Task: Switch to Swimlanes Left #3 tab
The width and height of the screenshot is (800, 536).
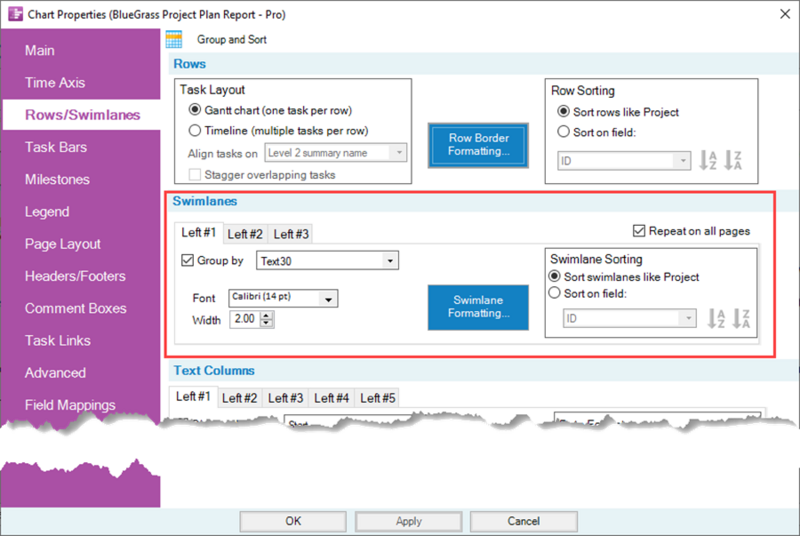Action: (291, 234)
